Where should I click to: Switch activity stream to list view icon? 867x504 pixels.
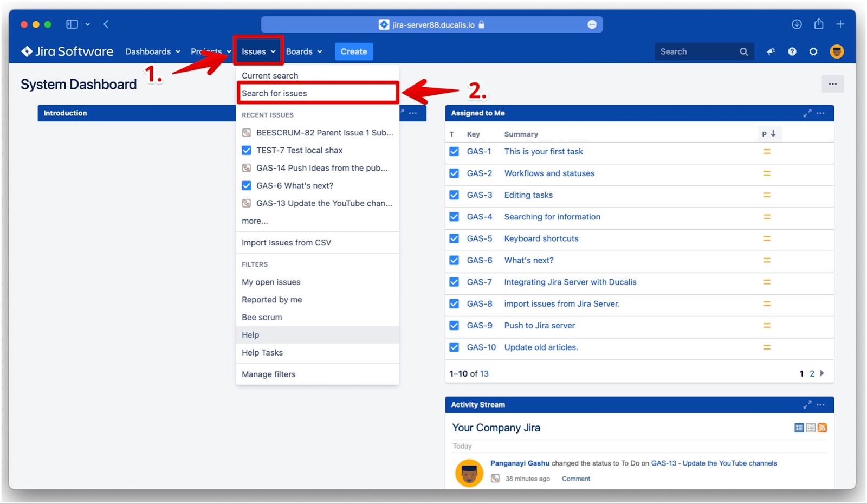[811, 428]
